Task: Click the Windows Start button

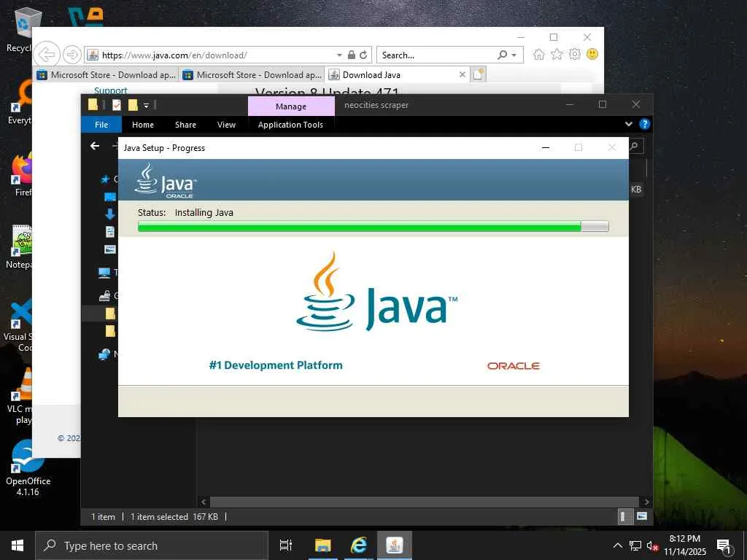Action: [18, 545]
